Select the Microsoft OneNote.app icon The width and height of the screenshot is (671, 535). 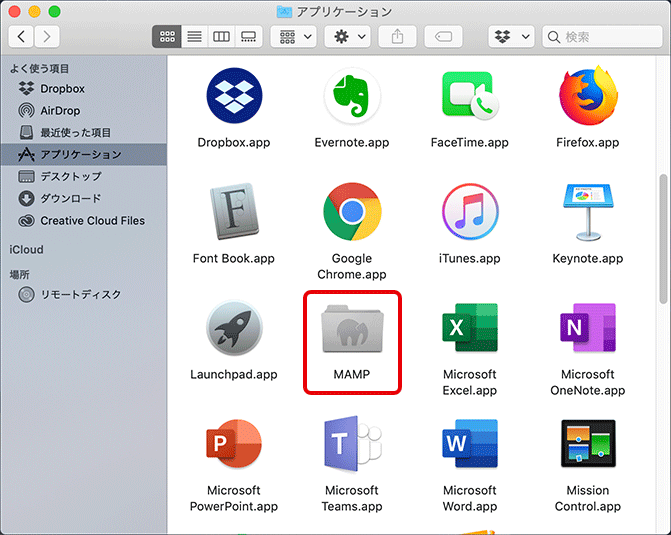pos(588,328)
